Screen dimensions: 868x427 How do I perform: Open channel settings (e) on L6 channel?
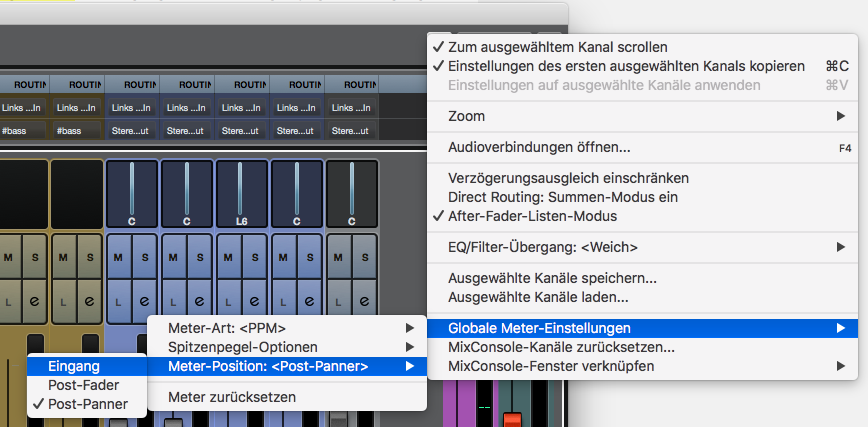[254, 301]
